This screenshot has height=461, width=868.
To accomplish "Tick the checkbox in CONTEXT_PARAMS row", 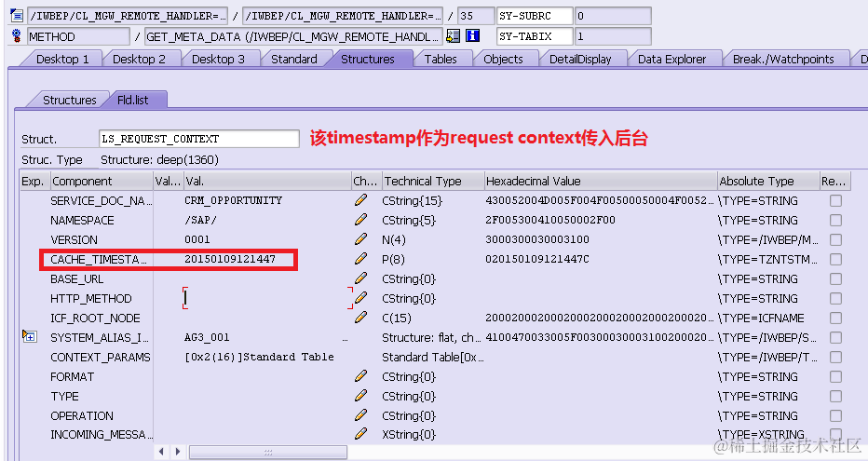I will (x=835, y=357).
